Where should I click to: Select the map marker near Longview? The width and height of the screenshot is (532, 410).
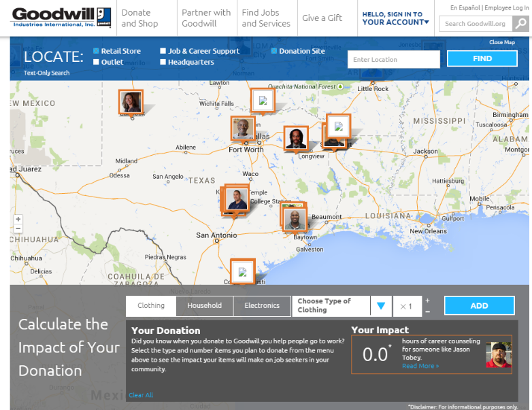tap(296, 139)
